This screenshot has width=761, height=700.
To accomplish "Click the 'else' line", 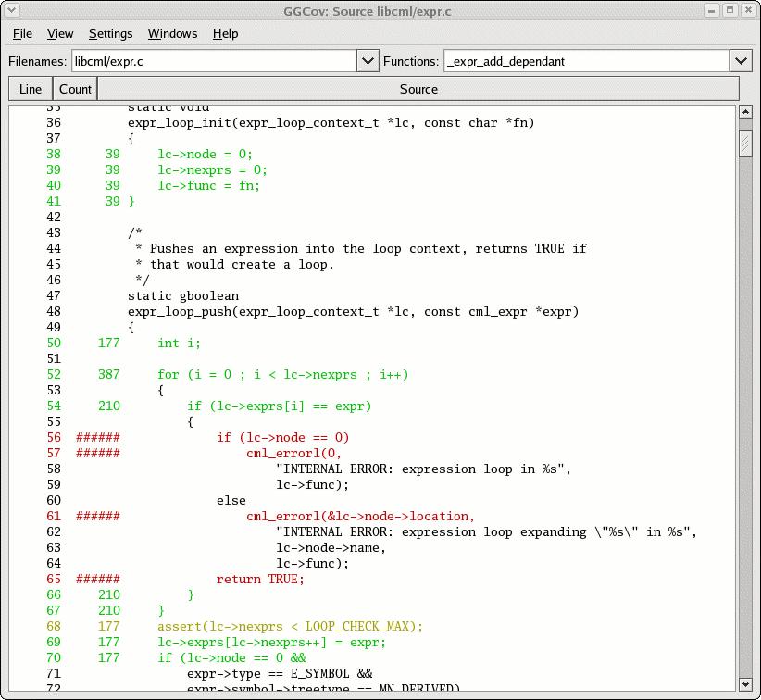I will click(231, 501).
